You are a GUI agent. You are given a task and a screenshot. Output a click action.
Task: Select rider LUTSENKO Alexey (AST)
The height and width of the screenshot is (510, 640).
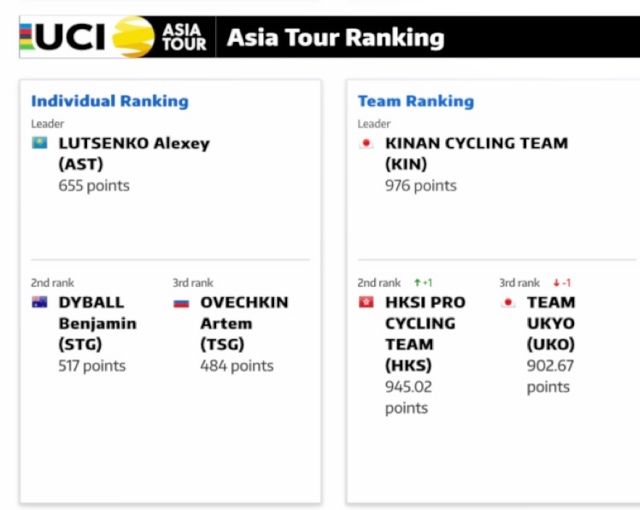pos(134,153)
